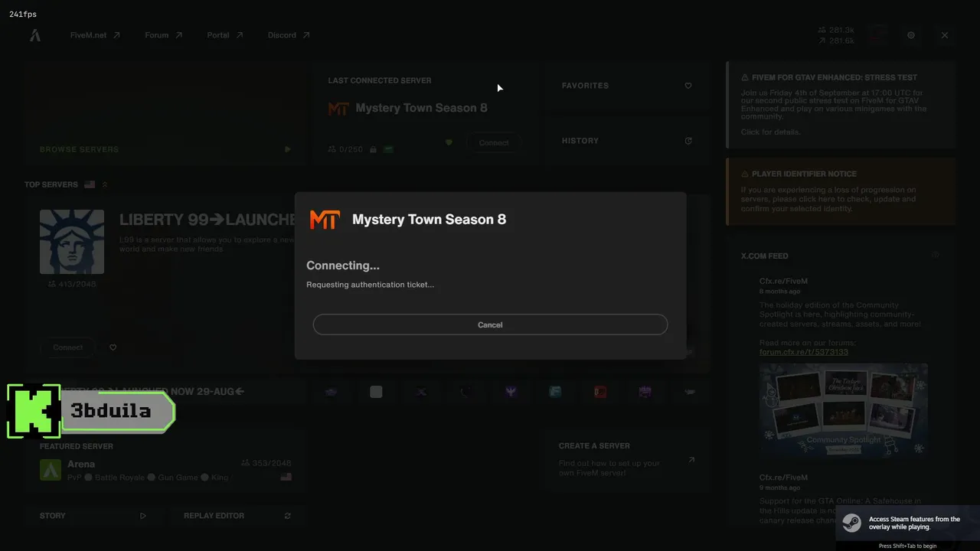
Task: Click the 'X.COM FEED' heading
Action: 765,256
